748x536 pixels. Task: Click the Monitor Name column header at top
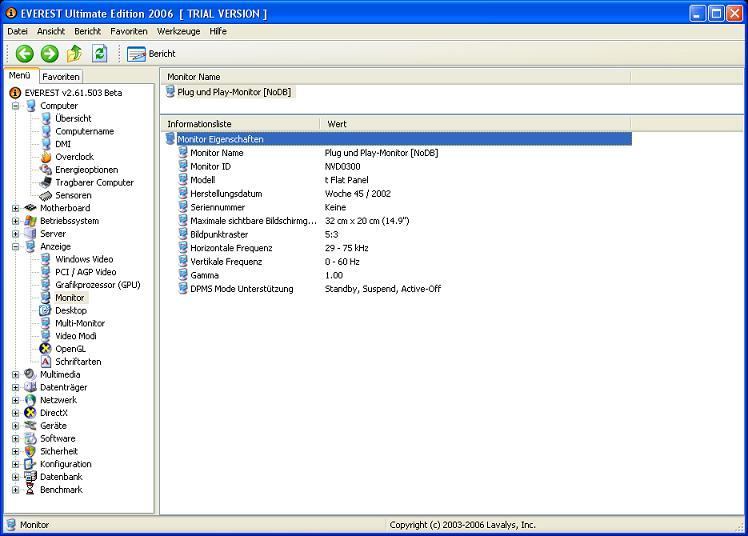pyautogui.click(x=396, y=77)
